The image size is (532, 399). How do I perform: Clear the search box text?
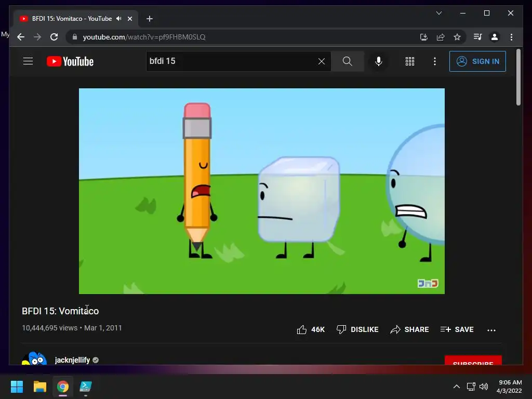tap(321, 61)
